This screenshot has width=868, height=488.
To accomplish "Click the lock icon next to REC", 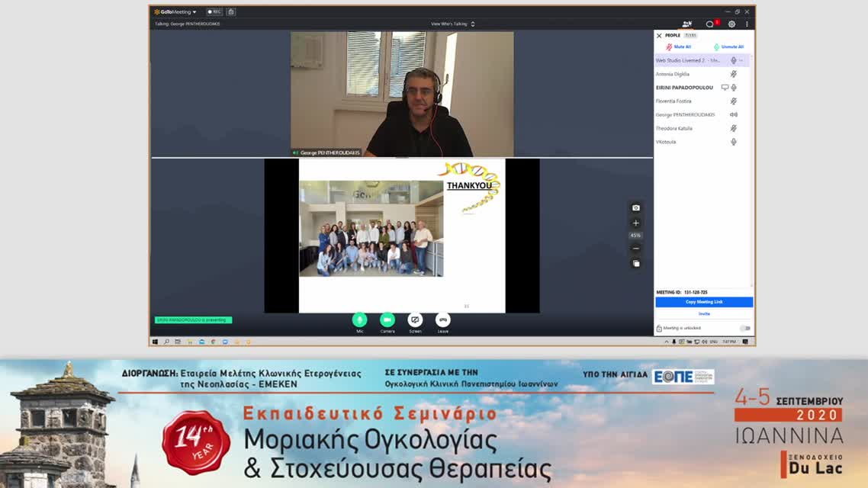I will click(231, 12).
